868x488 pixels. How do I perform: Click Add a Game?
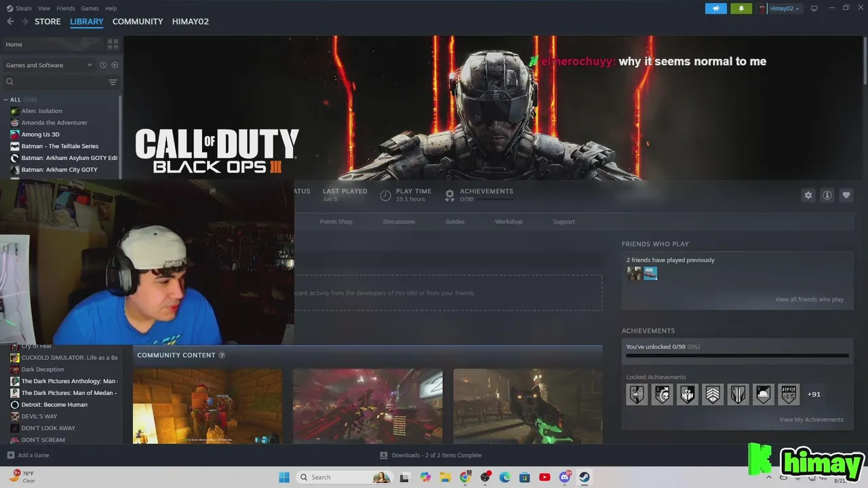click(28, 455)
